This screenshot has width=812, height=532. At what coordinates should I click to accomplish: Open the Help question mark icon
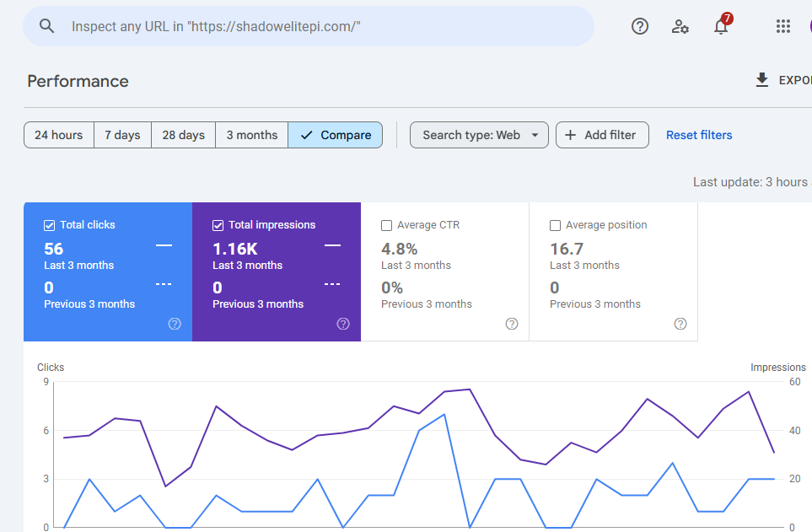coord(640,26)
